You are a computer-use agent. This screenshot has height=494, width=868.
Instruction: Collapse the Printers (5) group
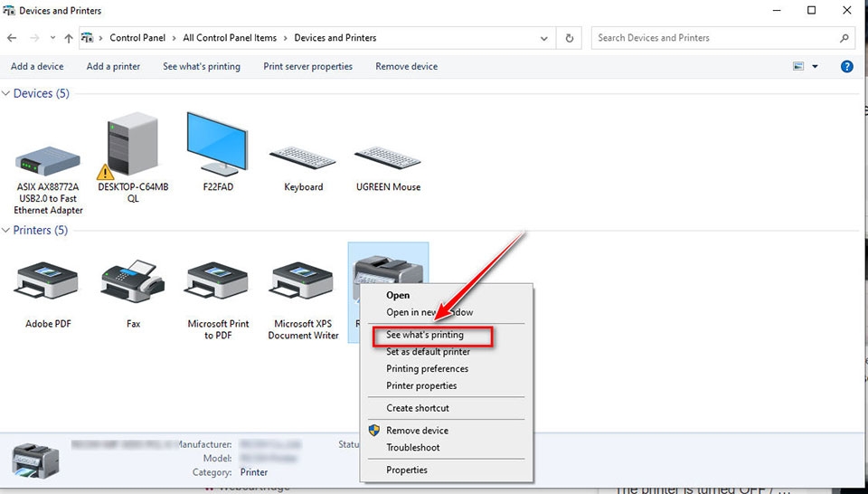tap(5, 231)
